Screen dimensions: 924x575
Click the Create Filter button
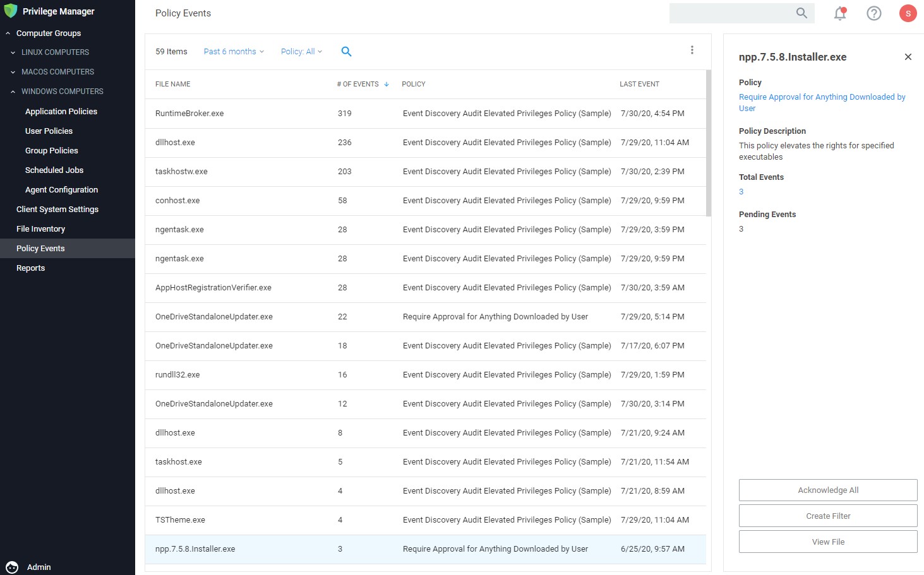[828, 516]
